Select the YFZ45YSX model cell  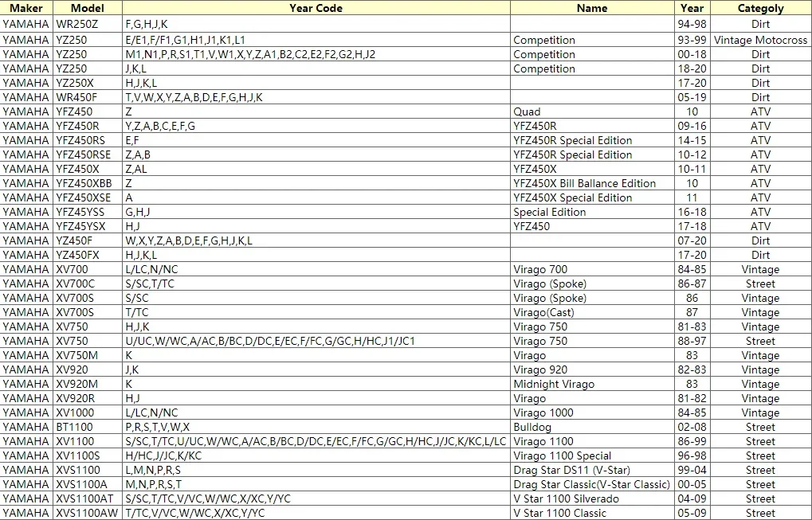click(x=88, y=226)
